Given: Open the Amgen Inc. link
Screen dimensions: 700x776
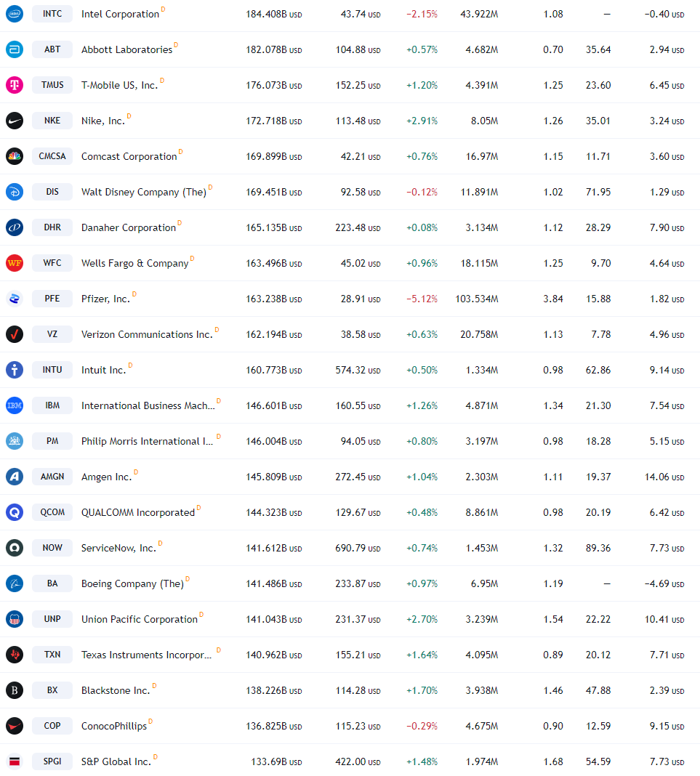Looking at the screenshot, I should click(106, 477).
